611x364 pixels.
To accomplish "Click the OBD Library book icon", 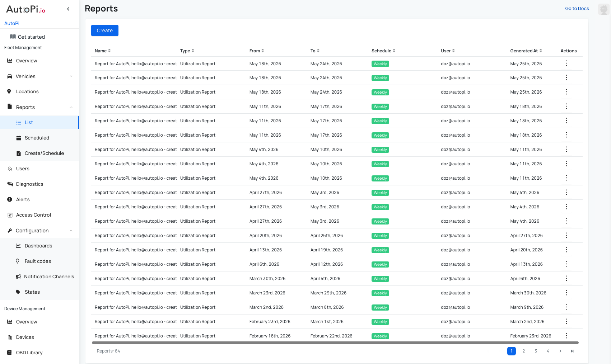I will [9, 353].
